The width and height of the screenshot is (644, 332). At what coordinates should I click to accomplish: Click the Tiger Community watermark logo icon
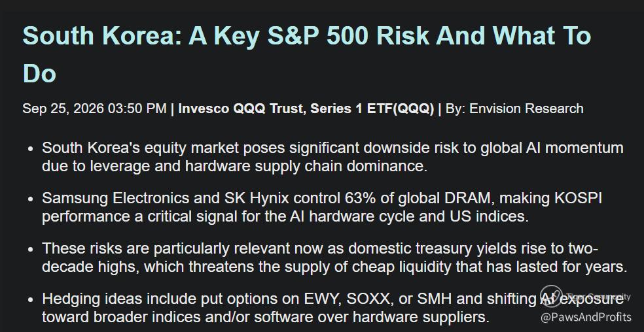click(550, 296)
